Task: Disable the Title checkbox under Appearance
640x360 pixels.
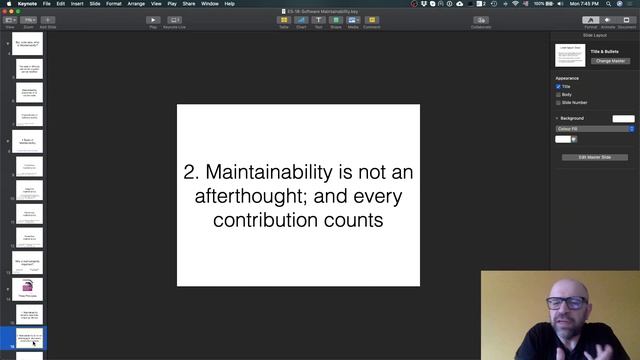Action: point(558,87)
